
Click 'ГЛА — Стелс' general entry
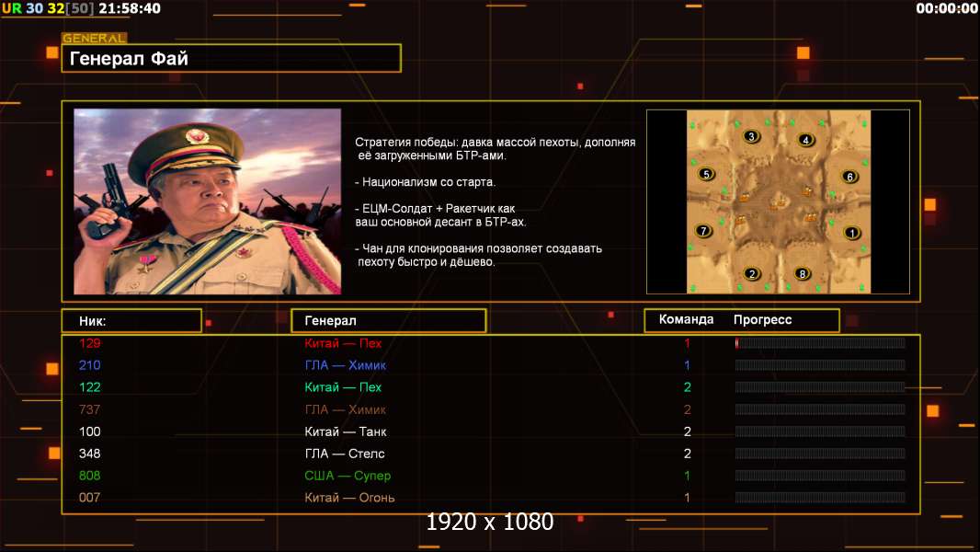345,454
